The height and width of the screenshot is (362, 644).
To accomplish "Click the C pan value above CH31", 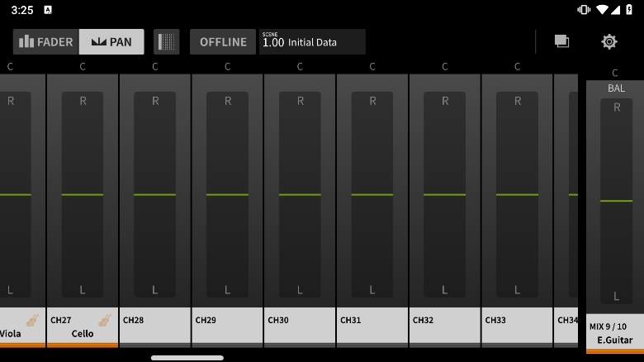I will (x=372, y=67).
